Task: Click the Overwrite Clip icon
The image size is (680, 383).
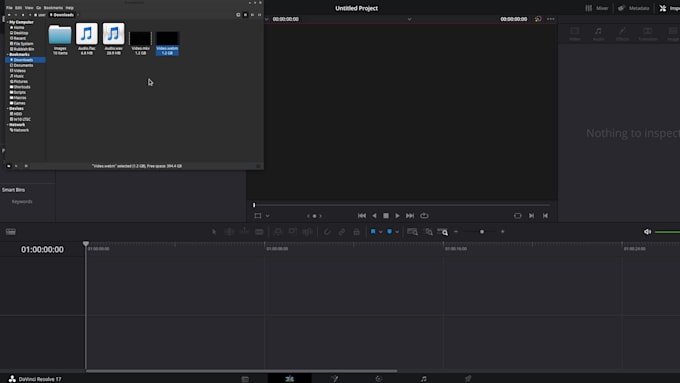Action: click(293, 232)
